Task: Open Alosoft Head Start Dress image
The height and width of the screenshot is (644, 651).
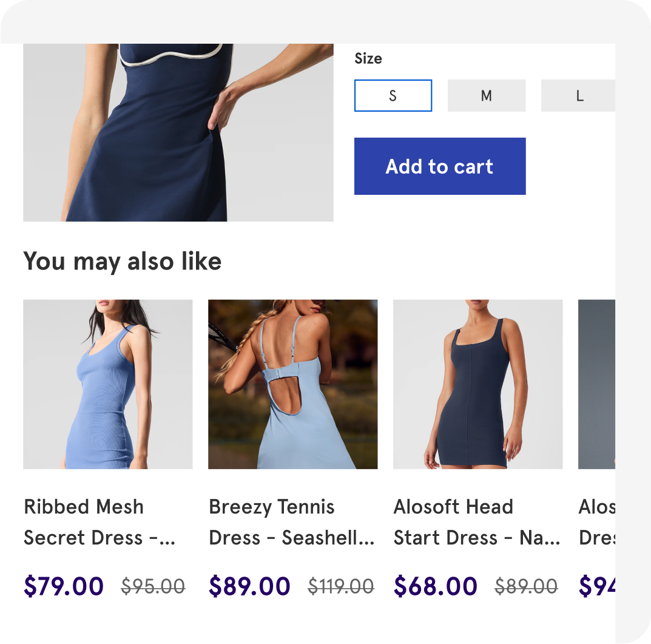Action: click(478, 384)
